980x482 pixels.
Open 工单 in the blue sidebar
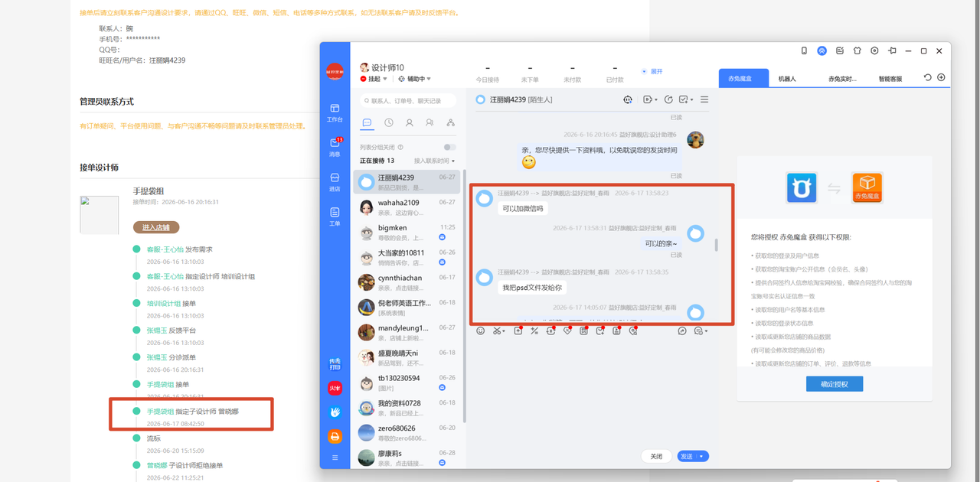coord(335,217)
